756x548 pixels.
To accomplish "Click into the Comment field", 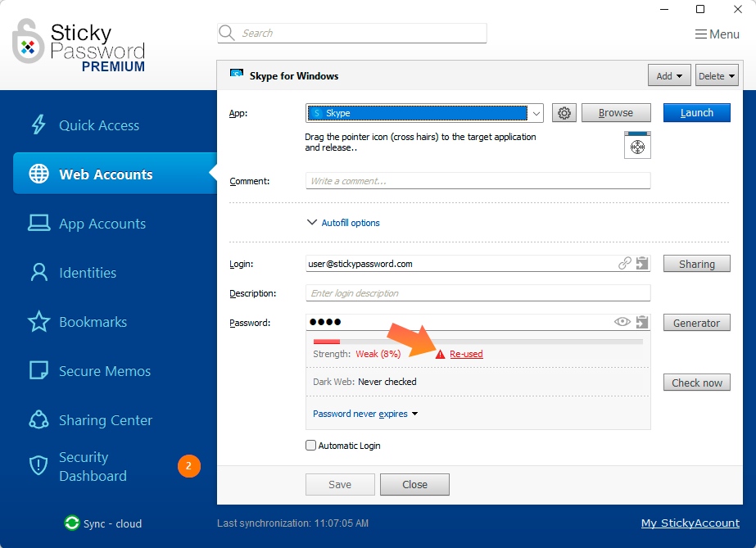I will [x=478, y=181].
